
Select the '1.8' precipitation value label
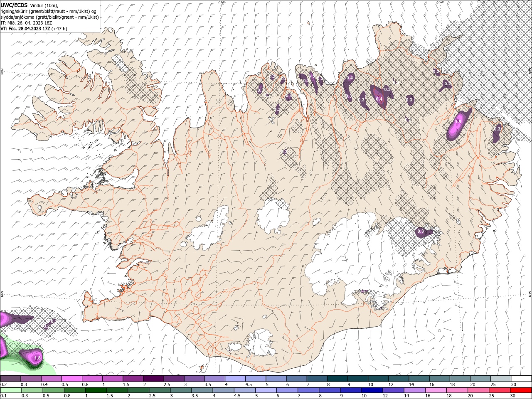pyautogui.click(x=37, y=358)
